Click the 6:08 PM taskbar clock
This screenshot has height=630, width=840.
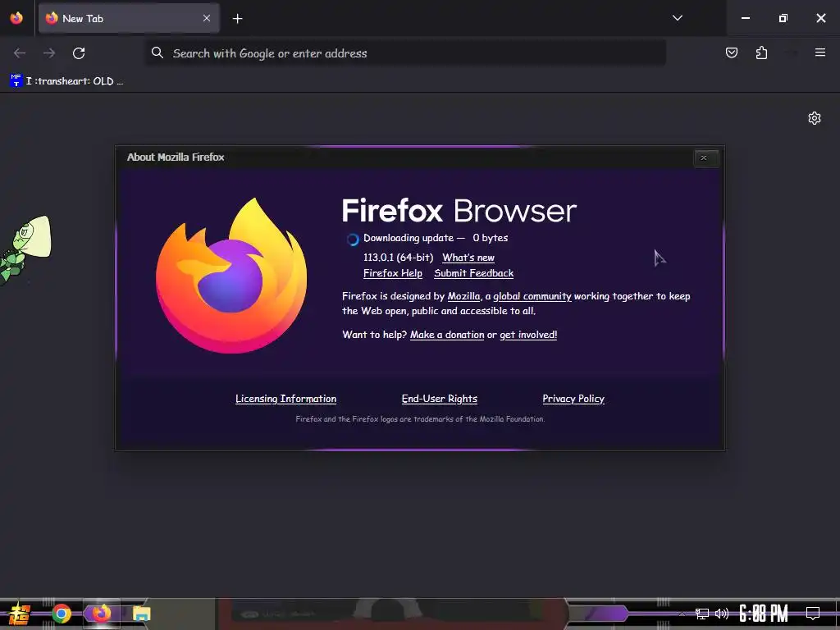point(764,614)
